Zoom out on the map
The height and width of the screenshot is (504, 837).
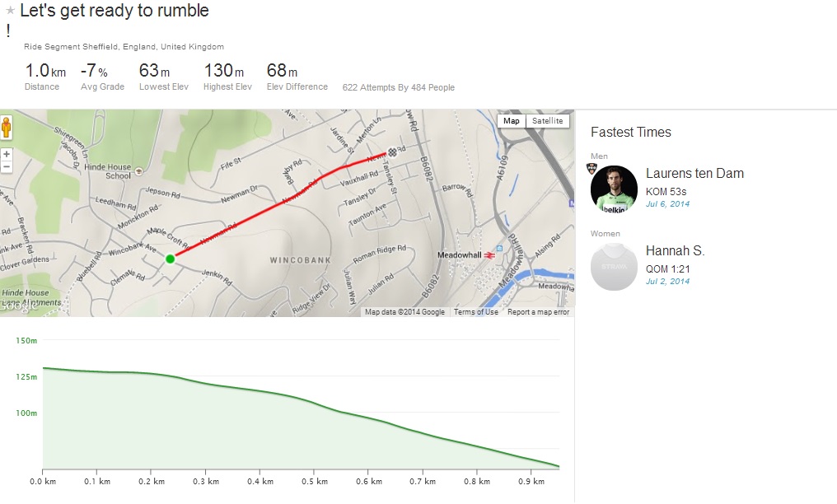(7, 166)
